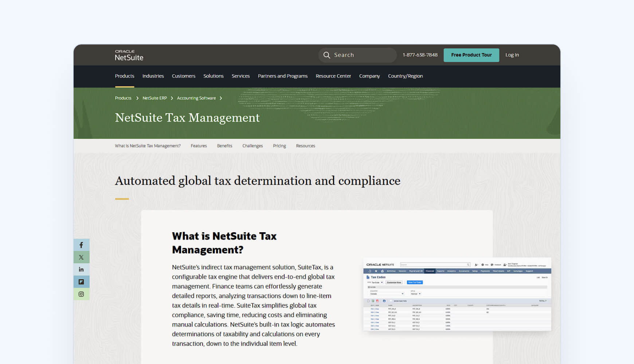Share page via X icon
This screenshot has width=634, height=364.
coord(81,257)
